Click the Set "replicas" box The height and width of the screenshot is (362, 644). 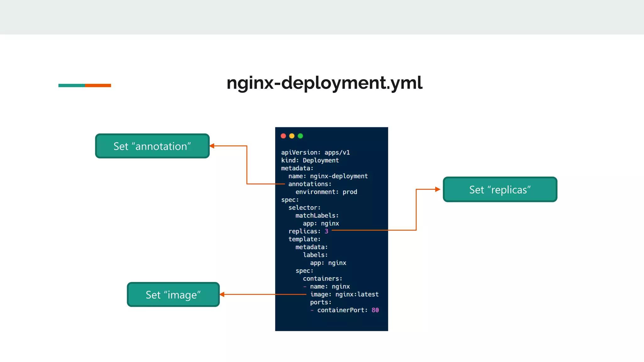tap(500, 189)
